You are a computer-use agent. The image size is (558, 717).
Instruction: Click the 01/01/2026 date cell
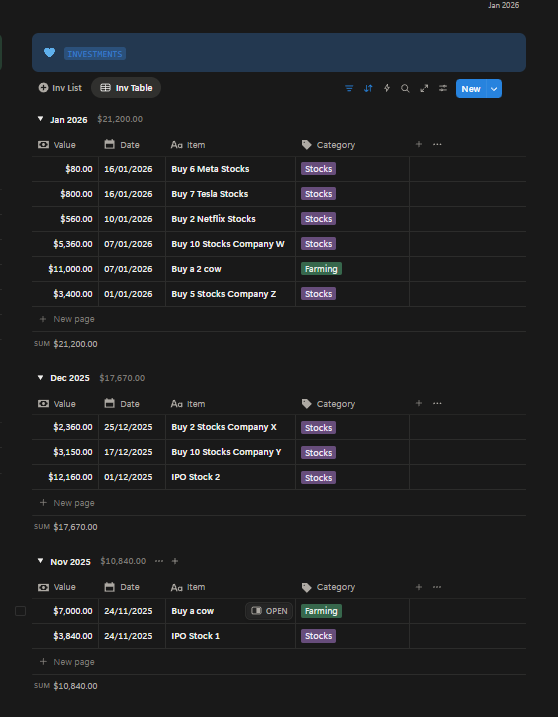tap(132, 294)
